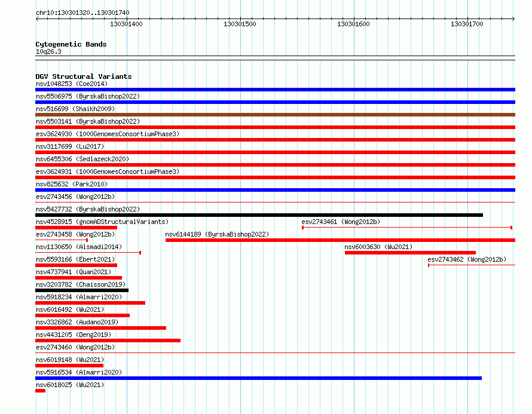Click esv2743462 (Wong2012b) label
Screen dimensions: 532x414
(467, 259)
